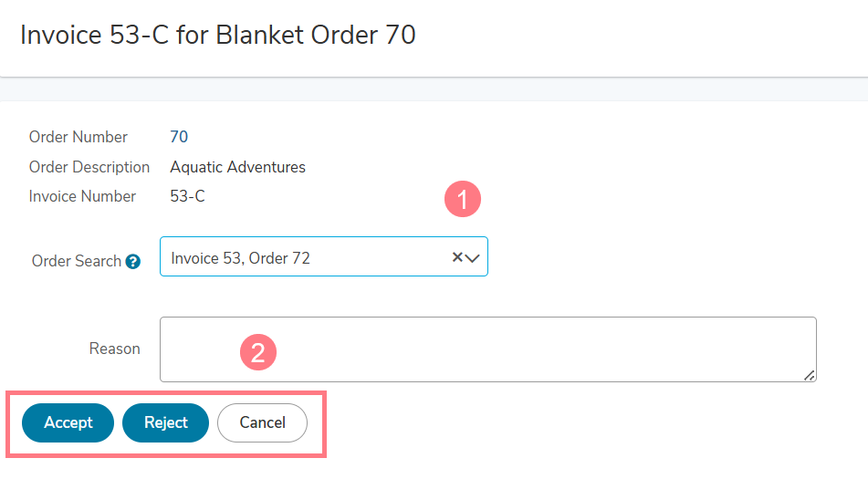
Task: Click the Order Search label
Action: click(x=77, y=261)
